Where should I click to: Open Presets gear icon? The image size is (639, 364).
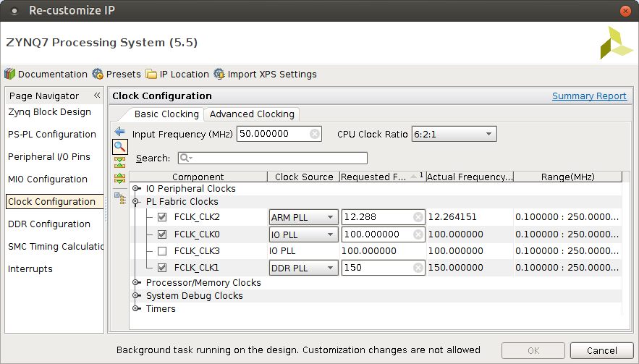tap(98, 75)
